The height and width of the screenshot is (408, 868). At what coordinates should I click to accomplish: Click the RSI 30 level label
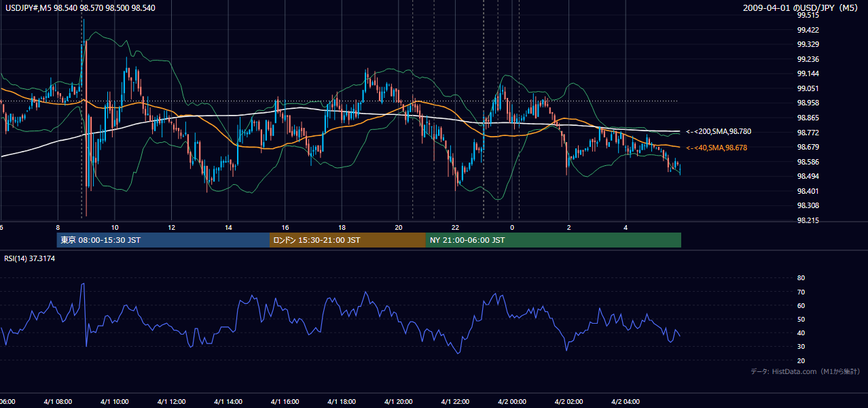801,347
